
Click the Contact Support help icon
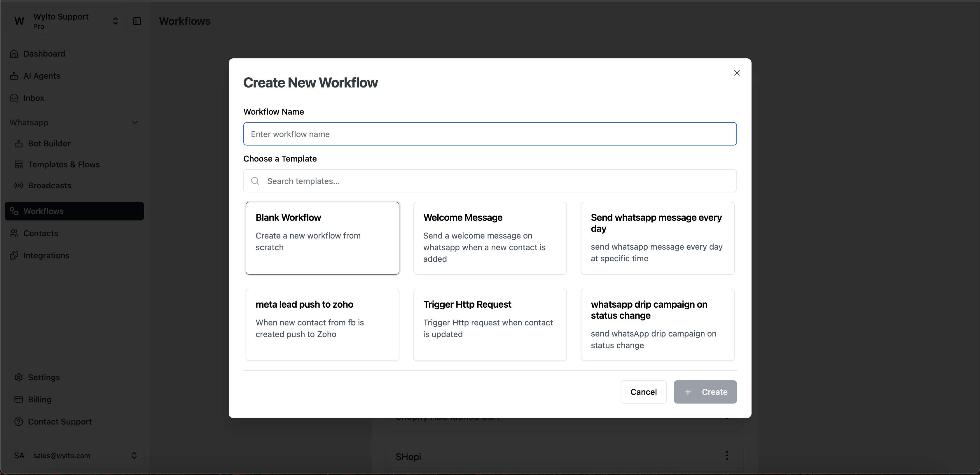(19, 421)
